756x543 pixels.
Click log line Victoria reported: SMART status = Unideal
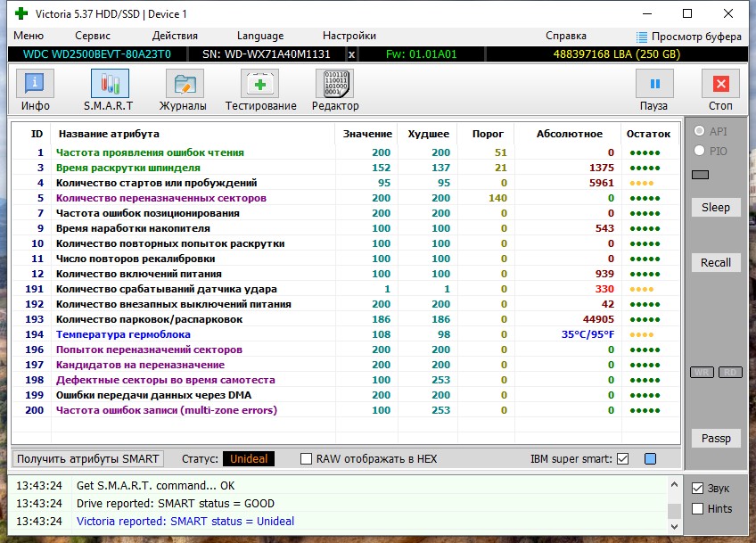click(185, 522)
